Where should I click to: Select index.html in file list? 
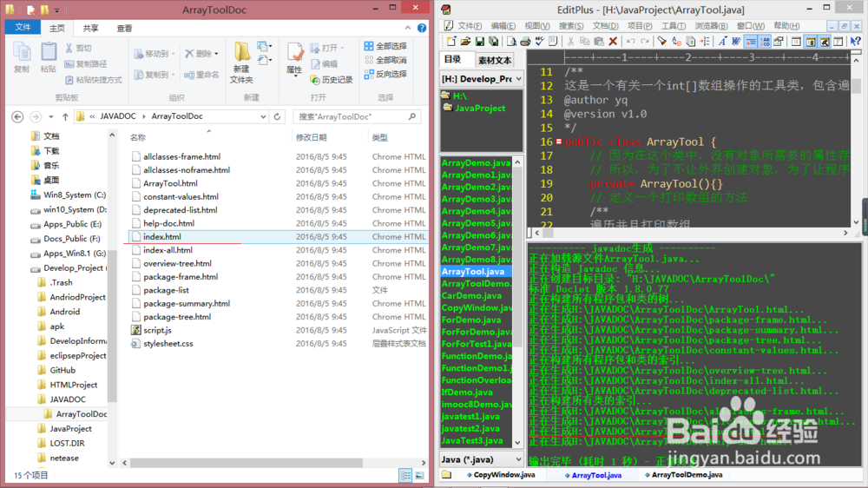click(x=162, y=236)
